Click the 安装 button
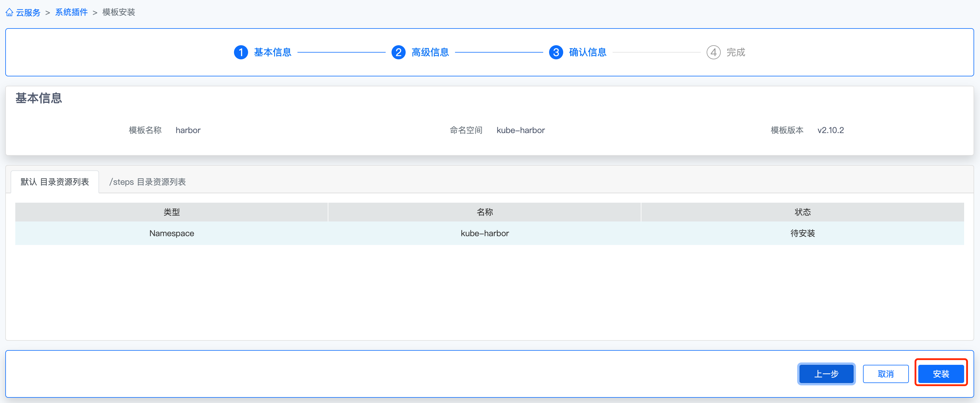 tap(941, 374)
